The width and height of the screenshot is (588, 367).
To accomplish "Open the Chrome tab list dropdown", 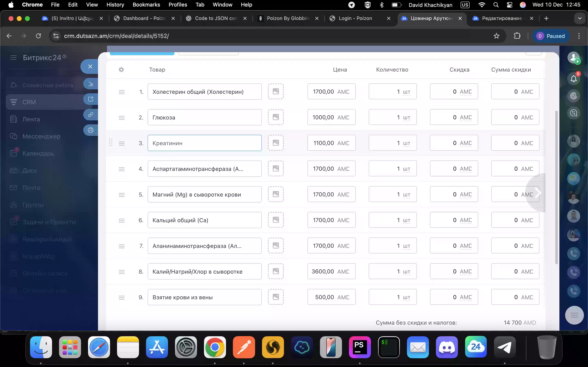I will [580, 18].
